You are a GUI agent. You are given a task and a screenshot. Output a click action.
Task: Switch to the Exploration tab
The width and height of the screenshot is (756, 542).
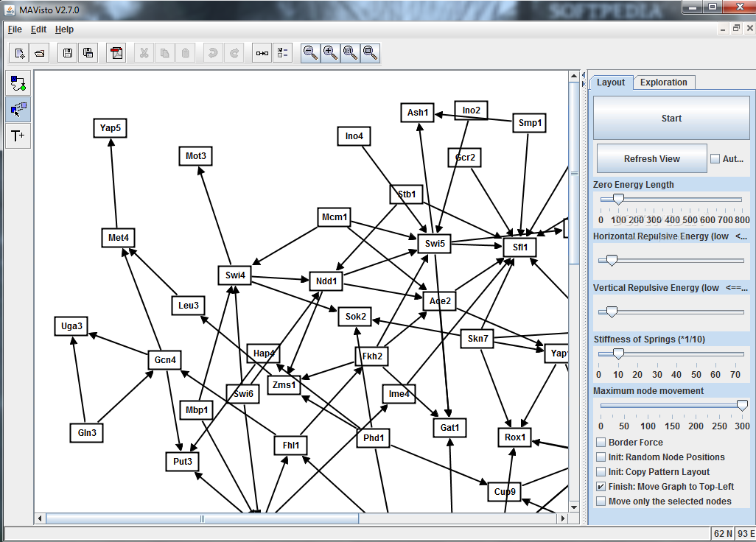pos(663,82)
